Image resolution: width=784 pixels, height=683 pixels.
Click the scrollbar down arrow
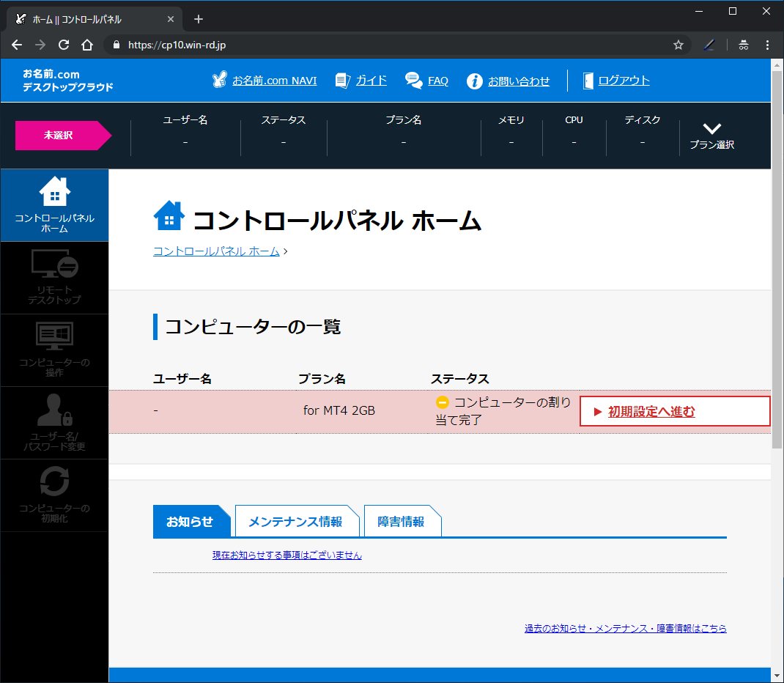[777, 676]
